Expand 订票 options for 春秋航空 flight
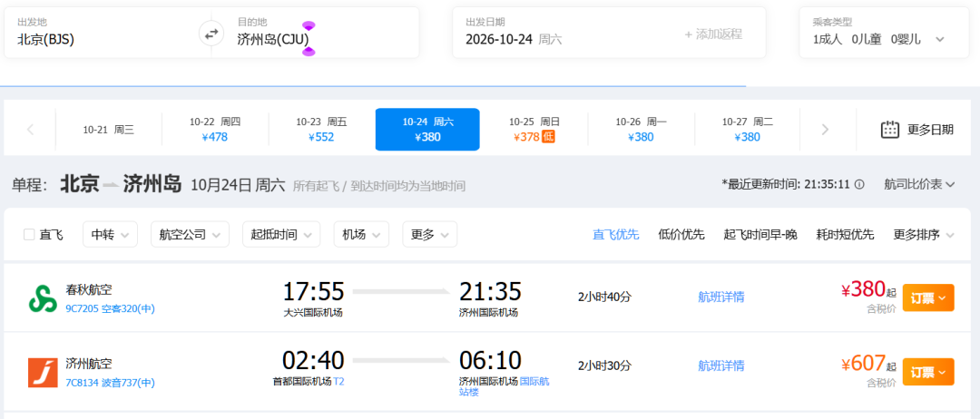This screenshot has height=419, width=980. pos(928,297)
